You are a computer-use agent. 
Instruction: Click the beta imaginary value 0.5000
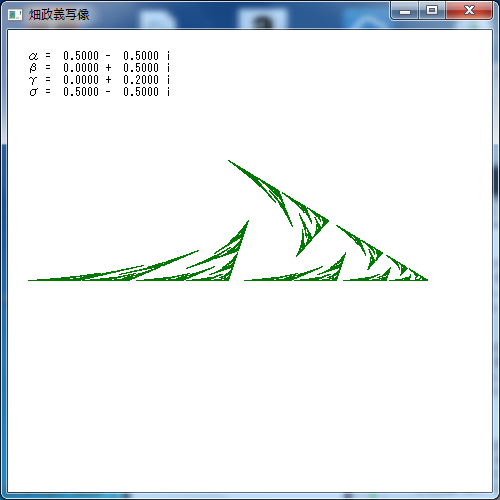tap(141, 68)
